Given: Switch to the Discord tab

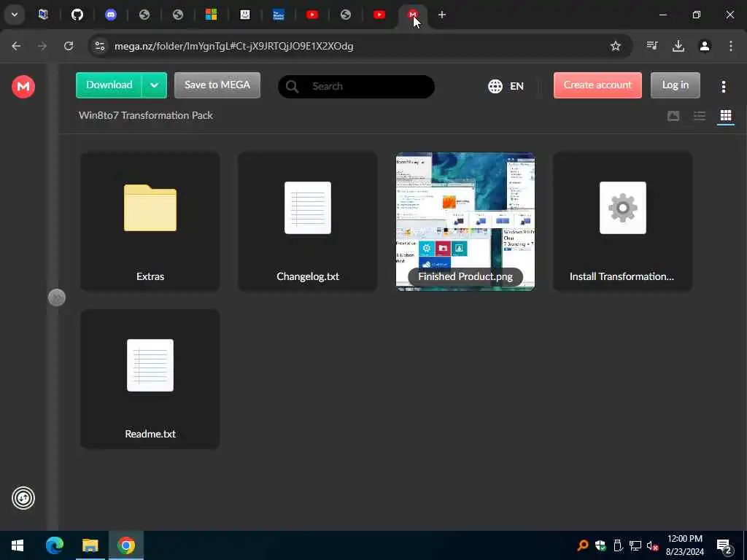Looking at the screenshot, I should (x=111, y=15).
